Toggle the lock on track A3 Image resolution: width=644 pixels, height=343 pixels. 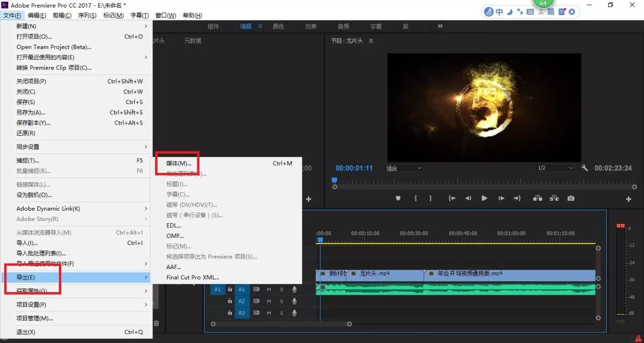click(x=230, y=313)
